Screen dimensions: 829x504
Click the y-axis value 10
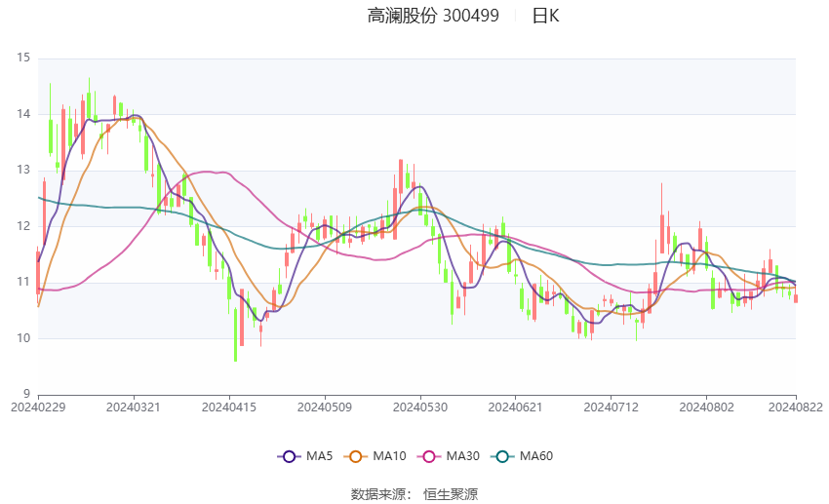coord(23,338)
